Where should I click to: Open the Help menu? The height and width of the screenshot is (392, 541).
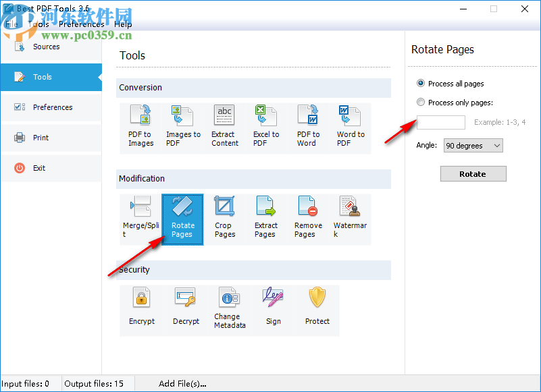(124, 24)
